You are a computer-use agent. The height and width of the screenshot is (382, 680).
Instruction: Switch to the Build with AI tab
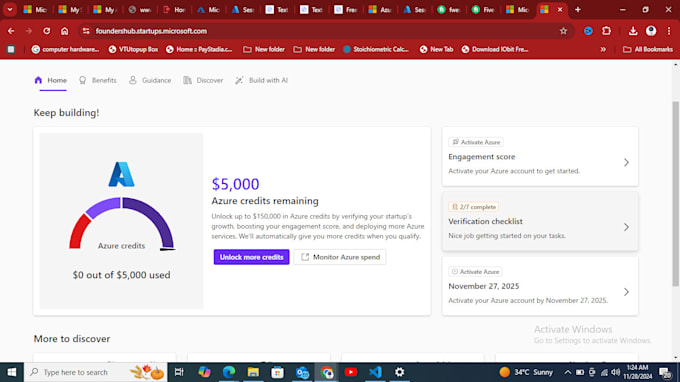click(262, 80)
